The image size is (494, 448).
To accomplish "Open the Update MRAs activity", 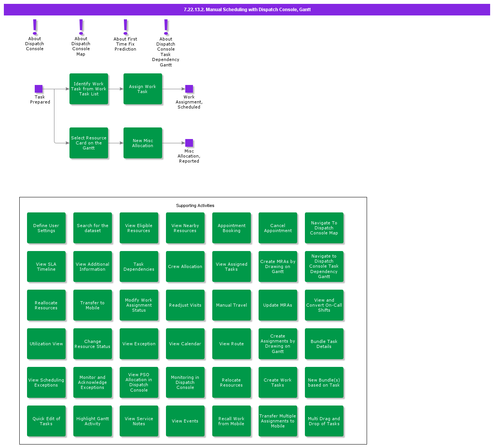I will click(278, 305).
